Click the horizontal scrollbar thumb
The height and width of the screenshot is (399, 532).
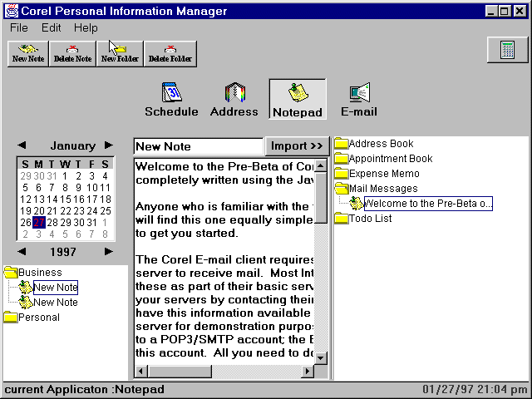180,372
